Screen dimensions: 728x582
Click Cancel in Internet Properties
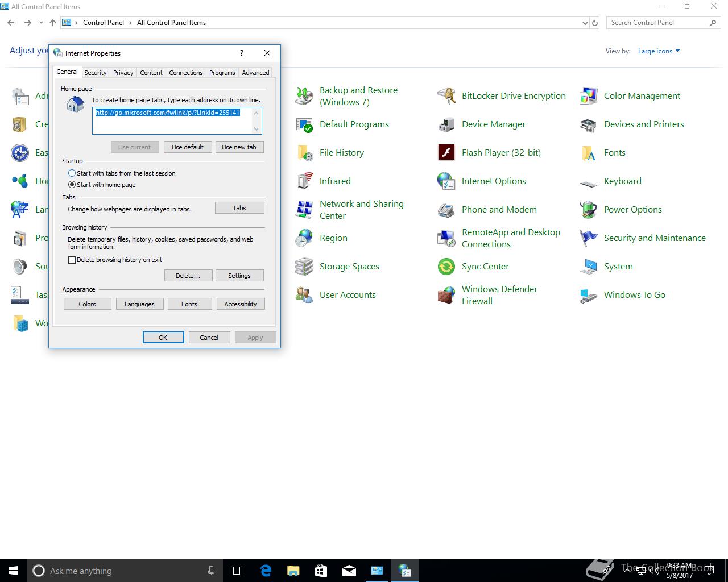click(209, 338)
